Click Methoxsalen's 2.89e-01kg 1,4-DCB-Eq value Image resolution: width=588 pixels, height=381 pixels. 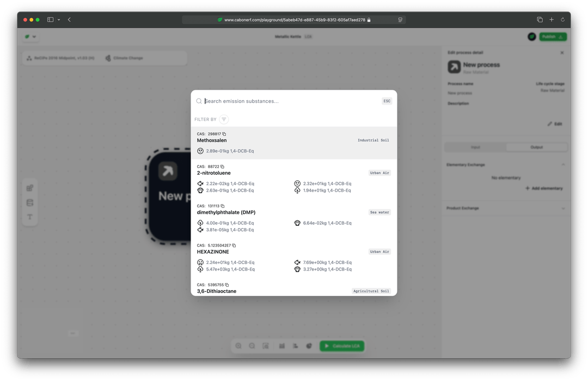(x=230, y=151)
